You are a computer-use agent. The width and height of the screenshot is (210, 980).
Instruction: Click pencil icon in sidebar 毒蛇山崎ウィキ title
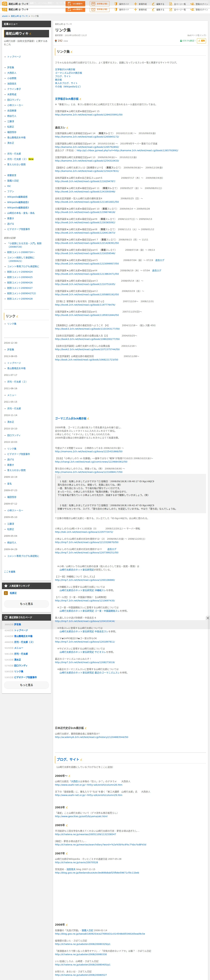point(30,34)
